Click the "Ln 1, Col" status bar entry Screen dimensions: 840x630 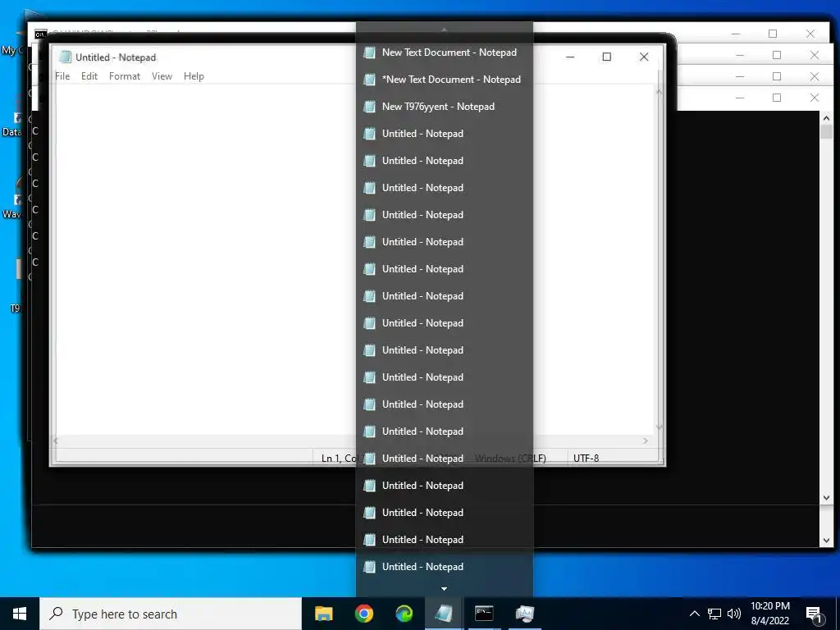(338, 458)
